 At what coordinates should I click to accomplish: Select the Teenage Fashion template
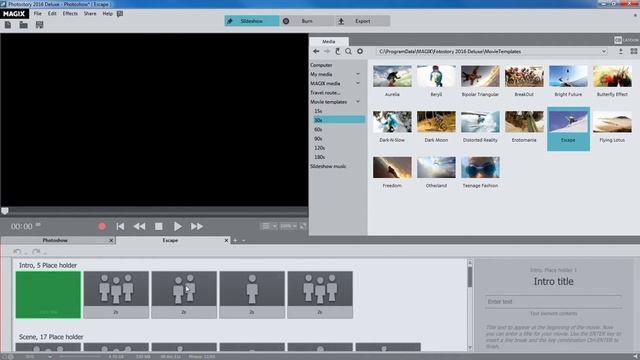[x=480, y=168]
